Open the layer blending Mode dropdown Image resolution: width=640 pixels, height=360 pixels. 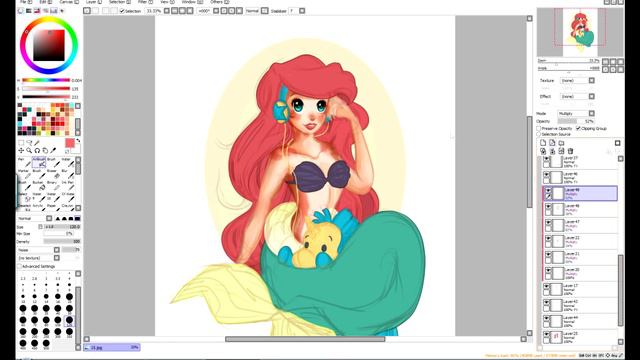[576, 113]
